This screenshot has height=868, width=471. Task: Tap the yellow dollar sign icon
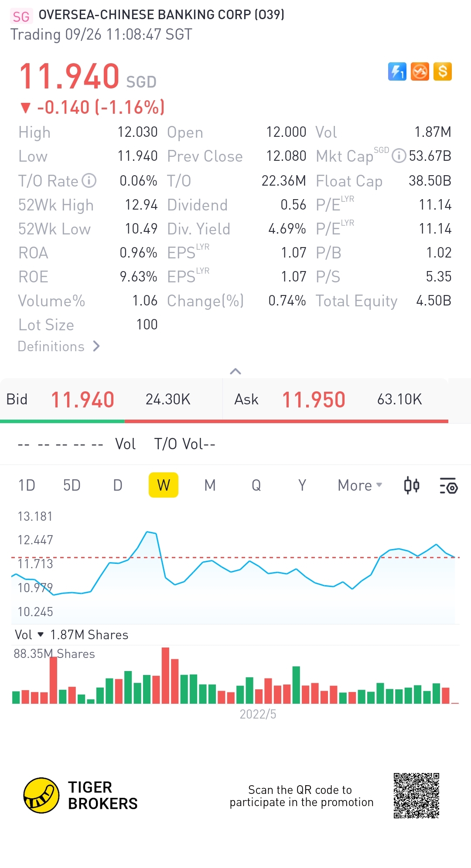tap(443, 72)
